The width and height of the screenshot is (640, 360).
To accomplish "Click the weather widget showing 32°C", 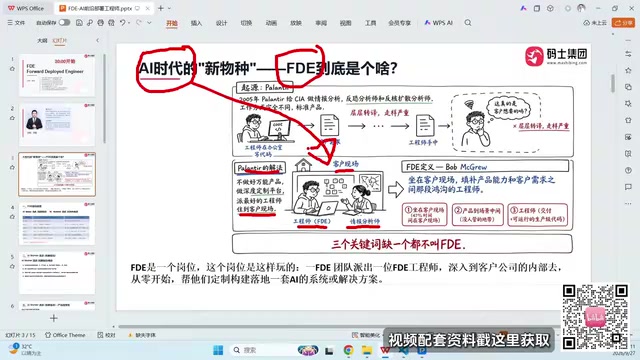I will [x=24, y=349].
